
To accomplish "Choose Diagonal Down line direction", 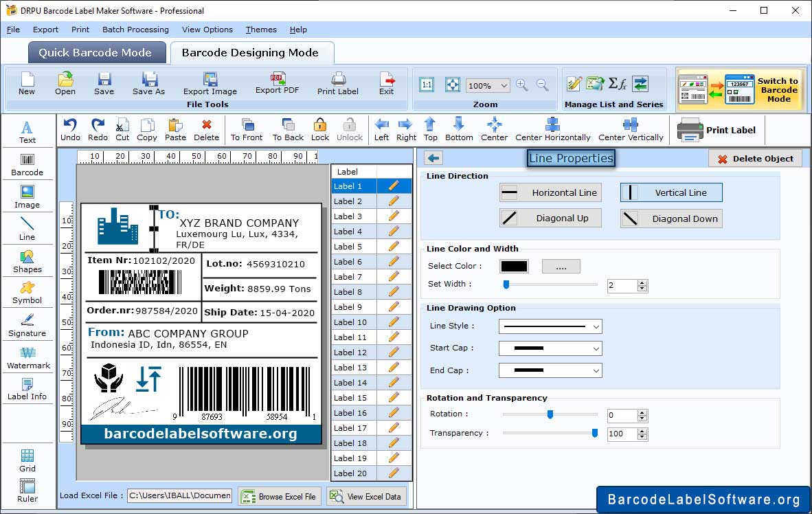I will (671, 219).
